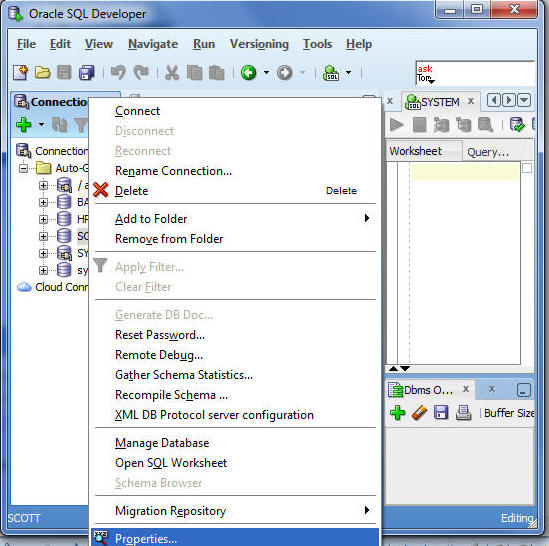Click the Redo arrow icon
549x546 pixels.
pyautogui.click(x=141, y=72)
